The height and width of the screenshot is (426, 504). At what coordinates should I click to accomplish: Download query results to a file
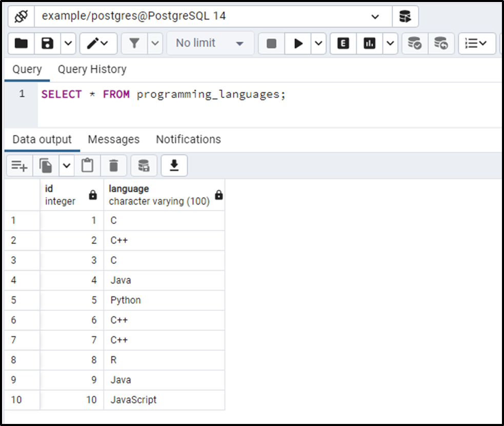pos(174,165)
